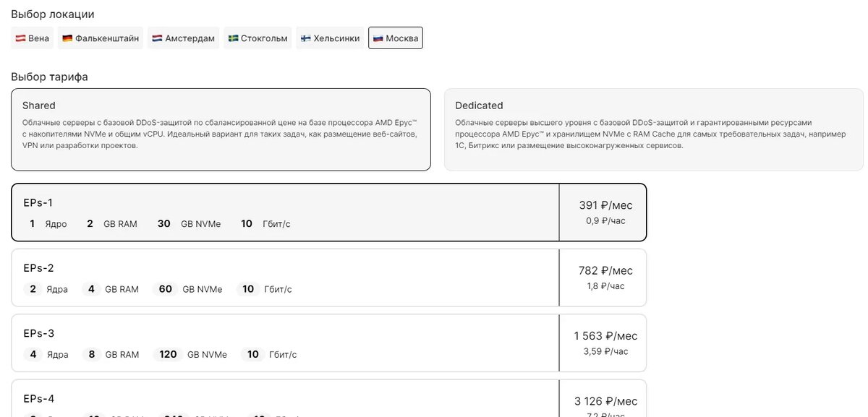Click the 0,9 ₽/час hourly rate
The width and height of the screenshot is (868, 417).
point(605,221)
